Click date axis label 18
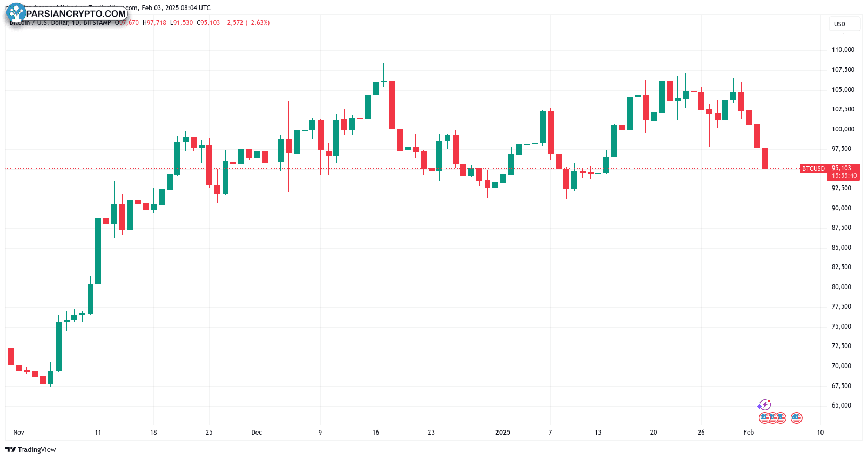The width and height of the screenshot is (868, 459). (x=153, y=433)
